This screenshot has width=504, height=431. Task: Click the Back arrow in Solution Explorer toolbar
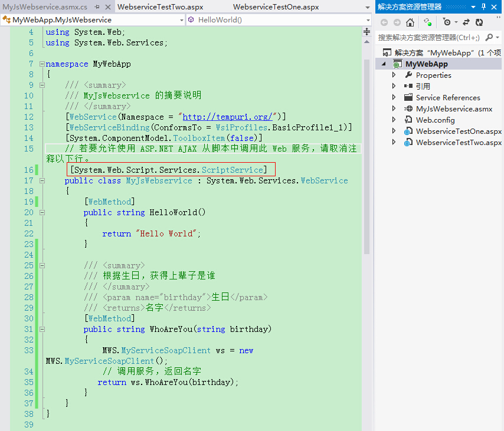[384, 22]
